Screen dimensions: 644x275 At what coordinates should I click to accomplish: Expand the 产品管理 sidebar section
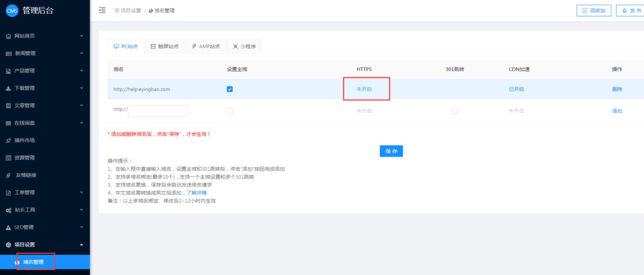[45, 71]
